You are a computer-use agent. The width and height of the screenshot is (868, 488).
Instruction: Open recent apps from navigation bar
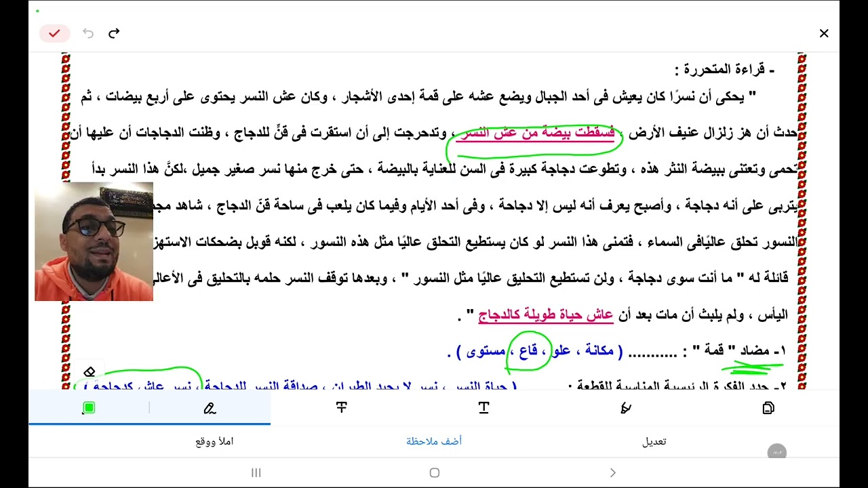(256, 472)
